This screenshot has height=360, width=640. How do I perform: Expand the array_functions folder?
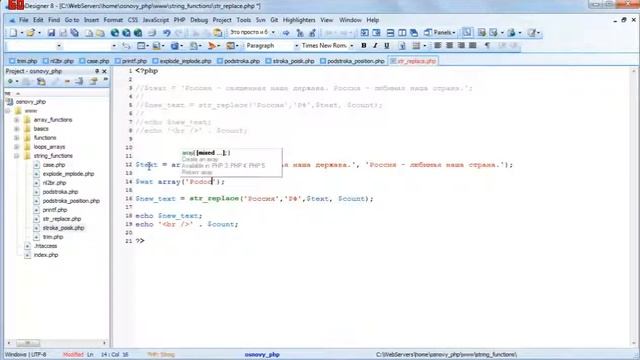(17, 120)
